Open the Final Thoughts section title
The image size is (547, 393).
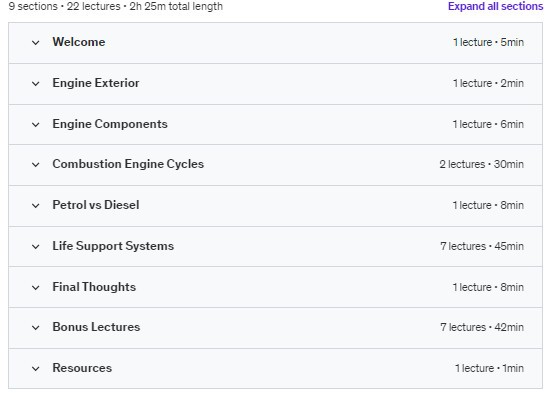(94, 287)
